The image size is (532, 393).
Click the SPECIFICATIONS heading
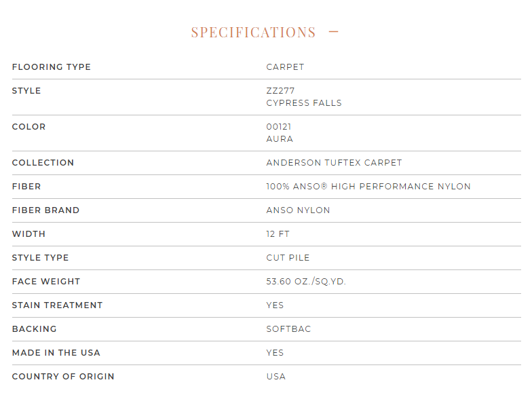pos(254,33)
